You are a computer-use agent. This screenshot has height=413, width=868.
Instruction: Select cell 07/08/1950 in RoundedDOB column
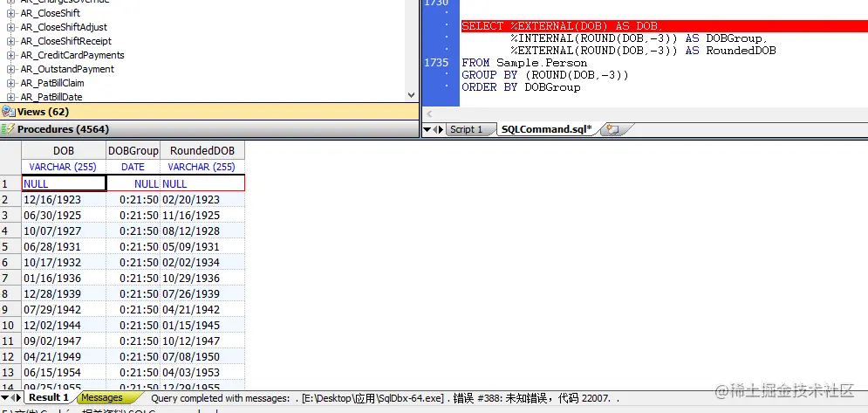click(202, 356)
